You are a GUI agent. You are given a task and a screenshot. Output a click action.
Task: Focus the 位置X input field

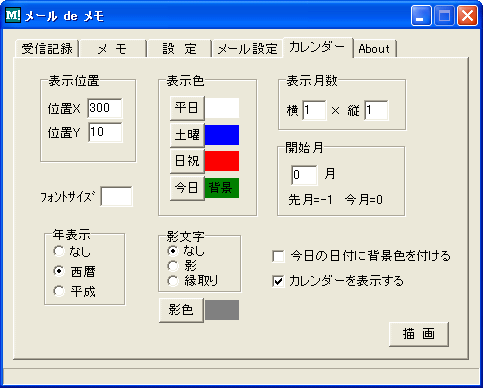[x=105, y=108]
